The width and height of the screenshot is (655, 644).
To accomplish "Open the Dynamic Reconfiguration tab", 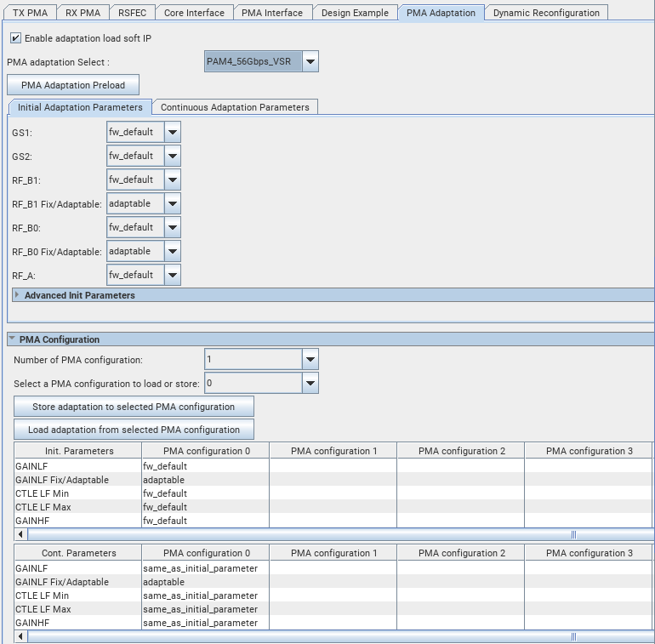I will (x=547, y=13).
